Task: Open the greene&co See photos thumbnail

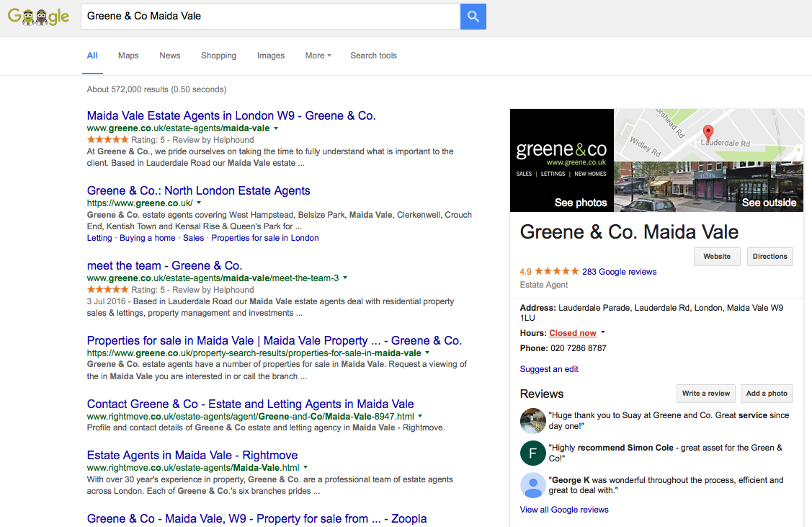Action: [562, 160]
